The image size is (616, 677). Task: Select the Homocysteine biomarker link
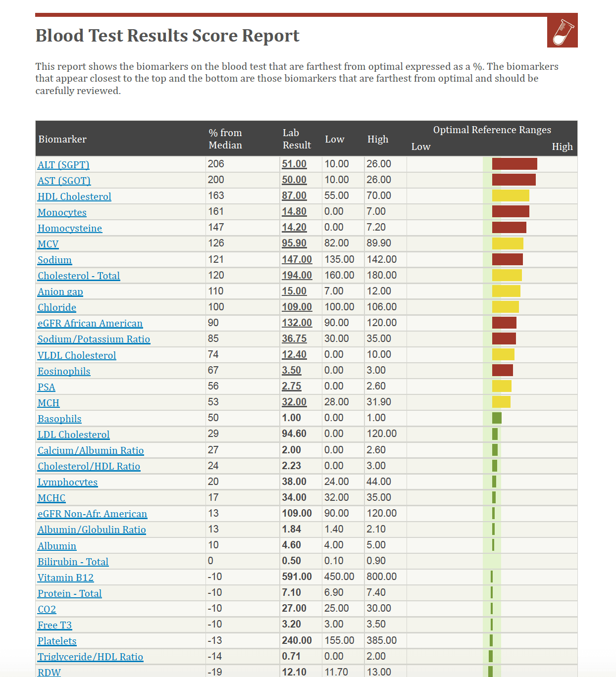[x=70, y=228]
